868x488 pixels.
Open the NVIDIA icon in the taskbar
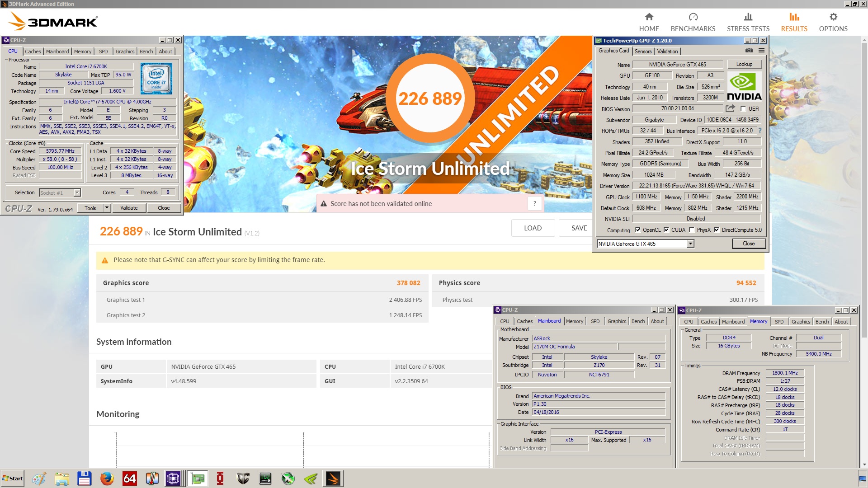311,479
